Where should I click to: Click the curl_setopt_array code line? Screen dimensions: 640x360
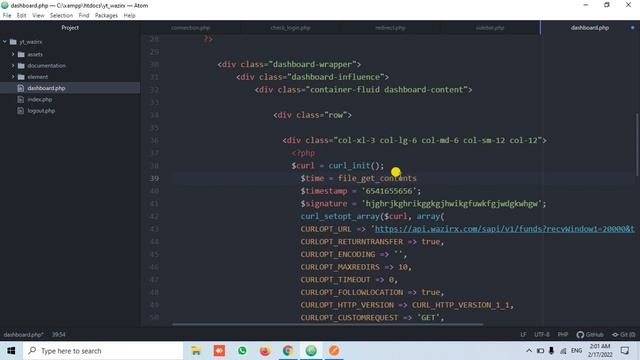point(372,216)
